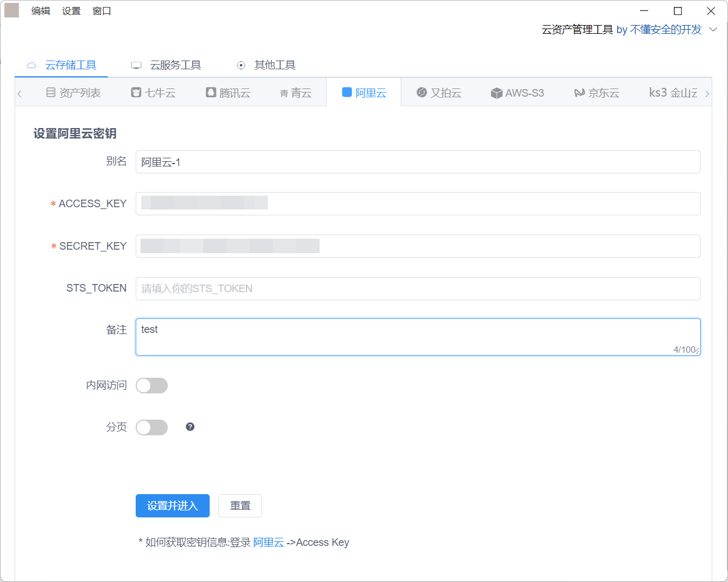Click the 重置 button
The image size is (728, 582).
point(240,506)
